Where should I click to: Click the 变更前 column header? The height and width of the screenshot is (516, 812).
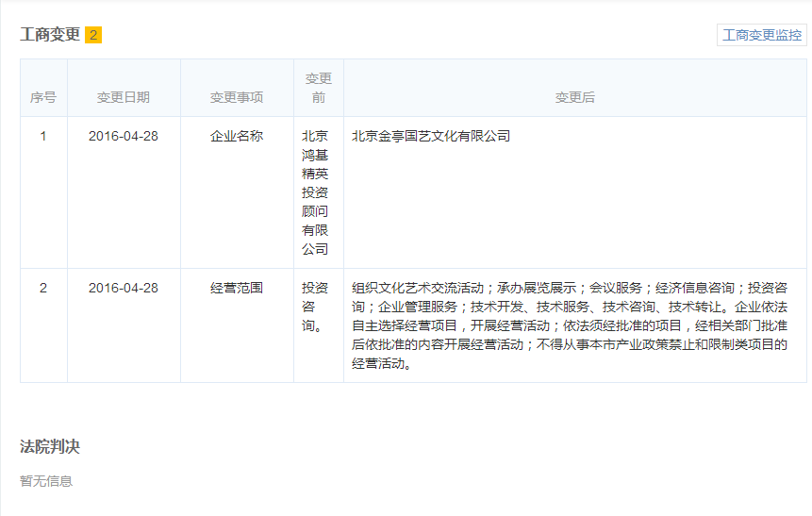(319, 88)
